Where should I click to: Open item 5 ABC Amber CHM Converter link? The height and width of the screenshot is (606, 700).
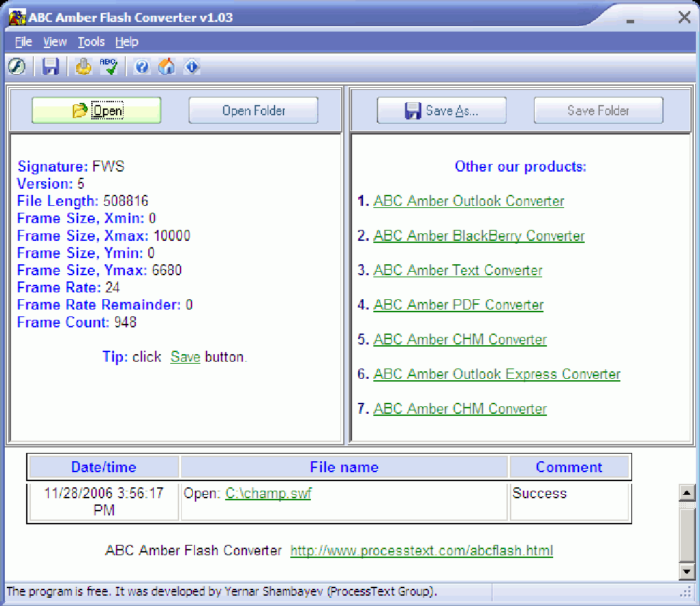click(460, 340)
